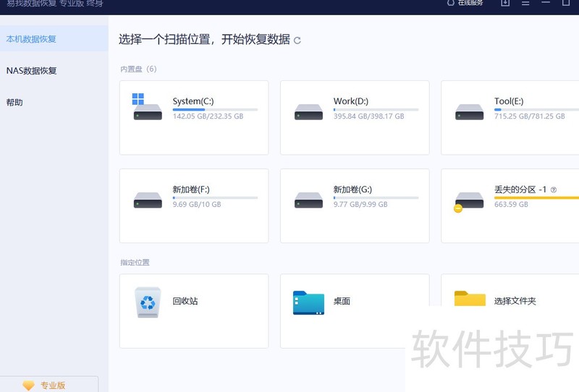579x392 pixels.
Task: Open the import scan record icon in title bar
Action: [x=505, y=3]
